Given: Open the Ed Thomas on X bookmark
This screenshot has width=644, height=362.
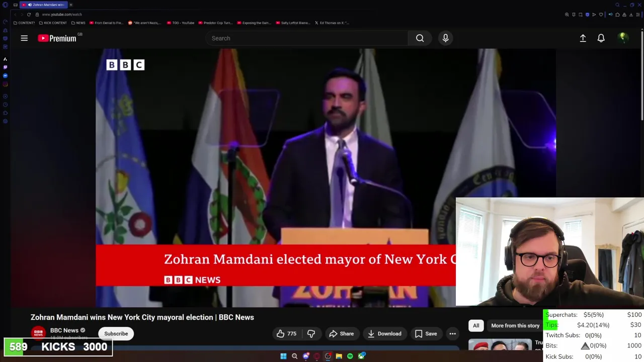Looking at the screenshot, I should [332, 23].
